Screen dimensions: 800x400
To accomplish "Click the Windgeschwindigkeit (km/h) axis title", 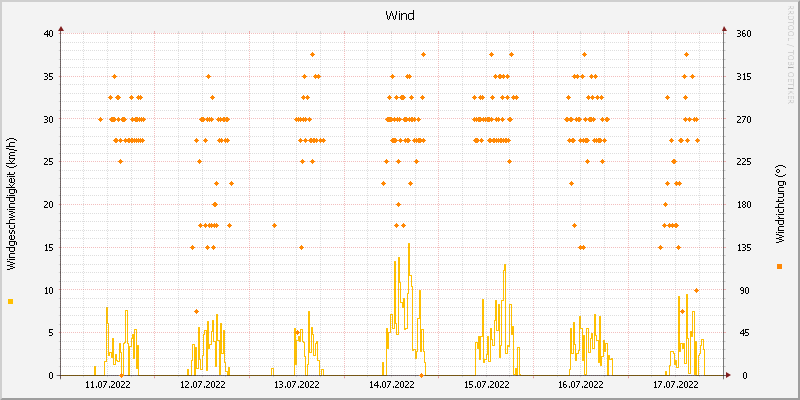I will point(11,204).
